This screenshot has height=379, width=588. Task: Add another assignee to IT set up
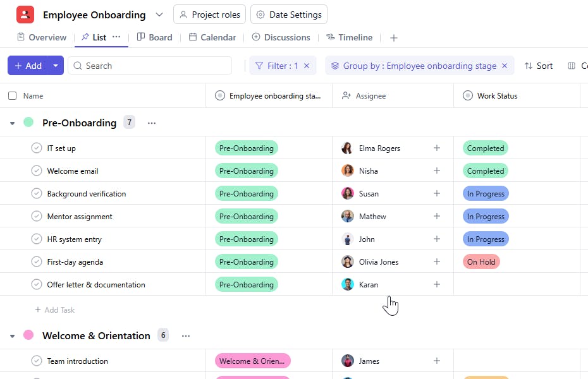tap(436, 148)
